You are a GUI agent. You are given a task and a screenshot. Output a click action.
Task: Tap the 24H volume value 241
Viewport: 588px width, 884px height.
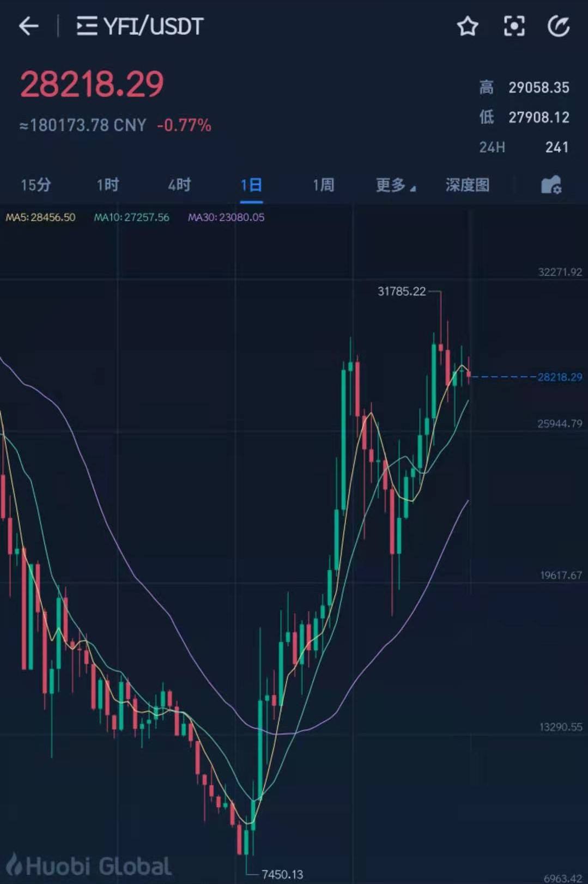[557, 147]
